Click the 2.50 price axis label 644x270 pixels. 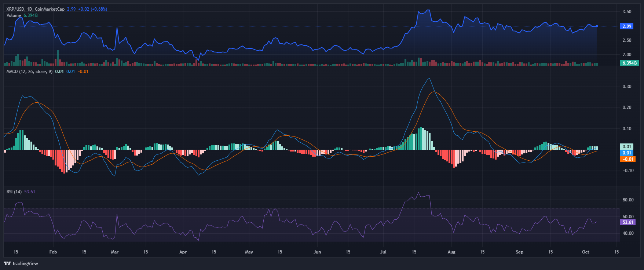pos(627,40)
